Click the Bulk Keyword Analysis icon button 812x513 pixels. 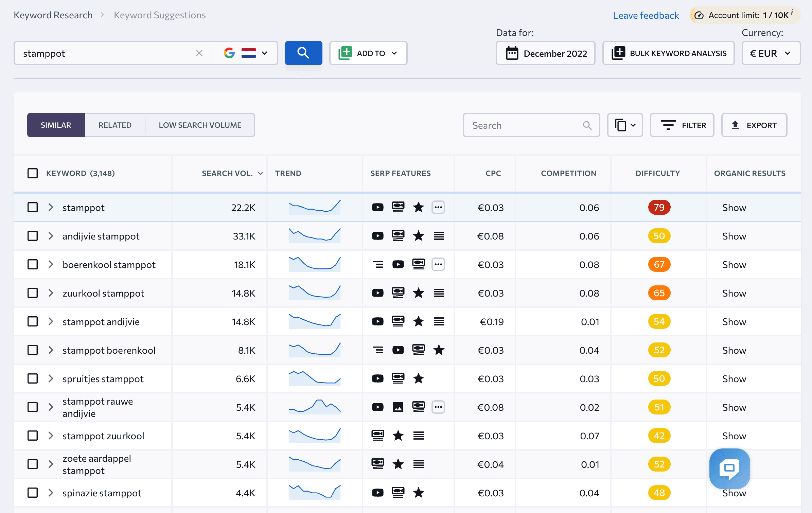point(618,53)
